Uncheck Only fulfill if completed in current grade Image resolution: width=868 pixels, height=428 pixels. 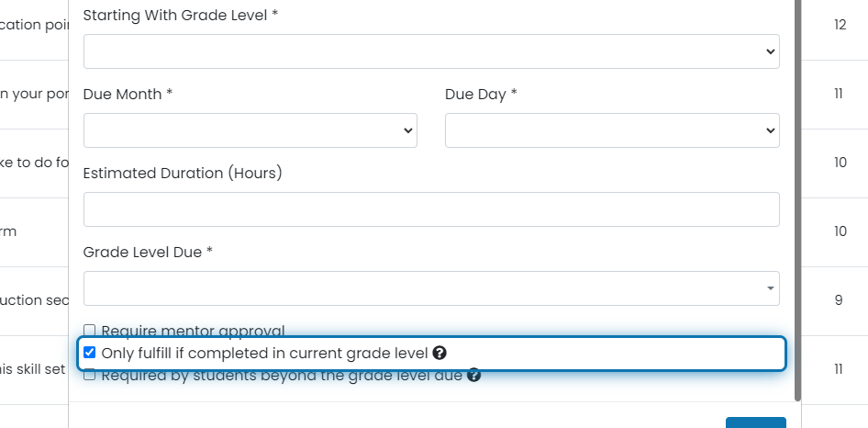(89, 353)
